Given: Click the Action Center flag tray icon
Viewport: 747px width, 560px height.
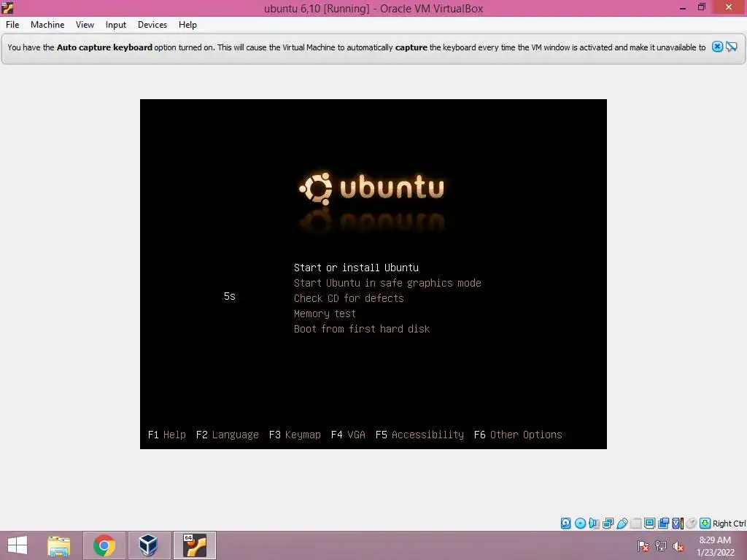Looking at the screenshot, I should 643,546.
